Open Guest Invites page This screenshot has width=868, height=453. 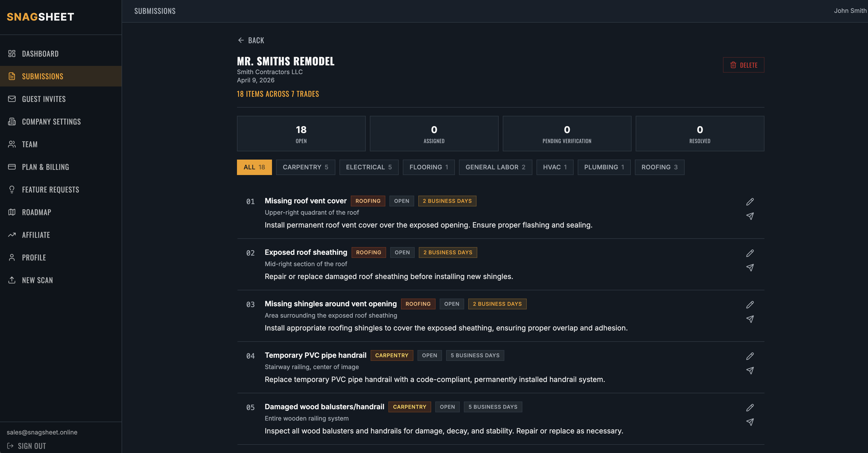(61, 99)
